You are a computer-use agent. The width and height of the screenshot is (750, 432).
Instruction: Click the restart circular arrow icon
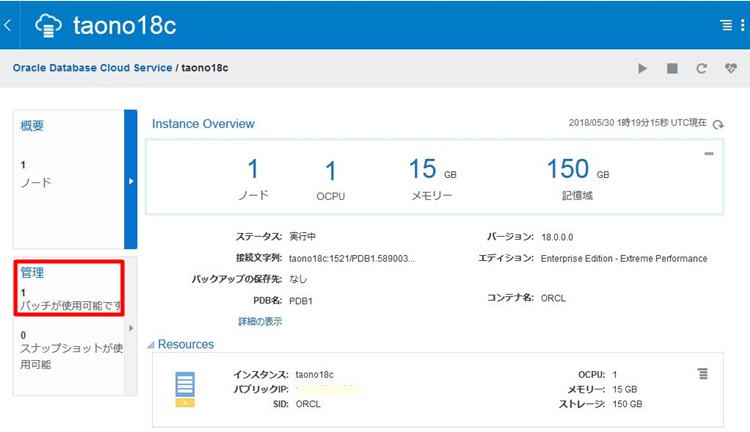click(702, 69)
